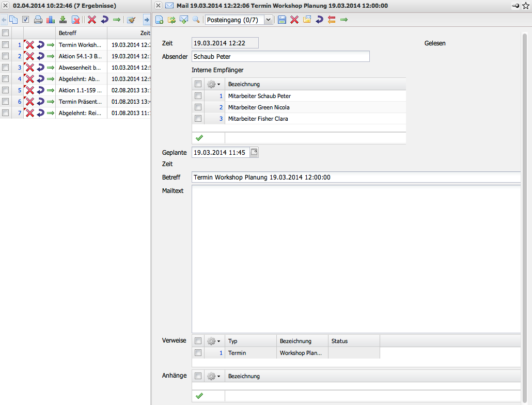Click the green forward arrow in row 5

click(x=51, y=90)
